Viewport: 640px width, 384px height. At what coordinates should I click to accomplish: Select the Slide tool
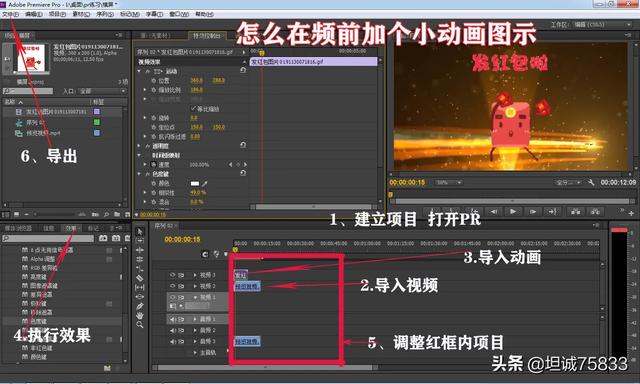(140, 297)
